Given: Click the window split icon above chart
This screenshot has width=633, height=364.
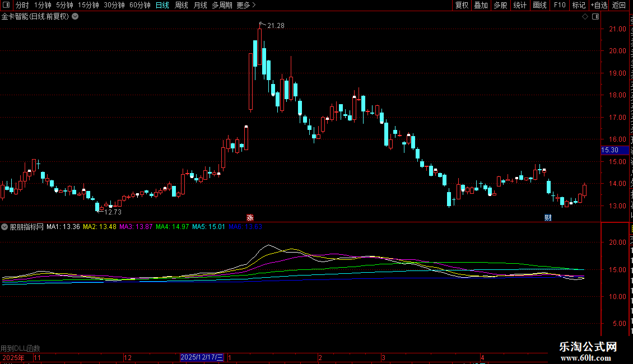Looking at the screenshot, I should (595, 17).
